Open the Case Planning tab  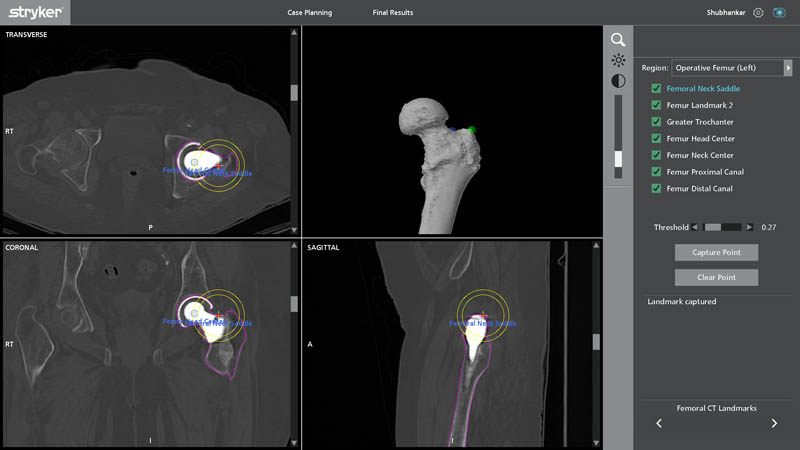click(x=310, y=12)
